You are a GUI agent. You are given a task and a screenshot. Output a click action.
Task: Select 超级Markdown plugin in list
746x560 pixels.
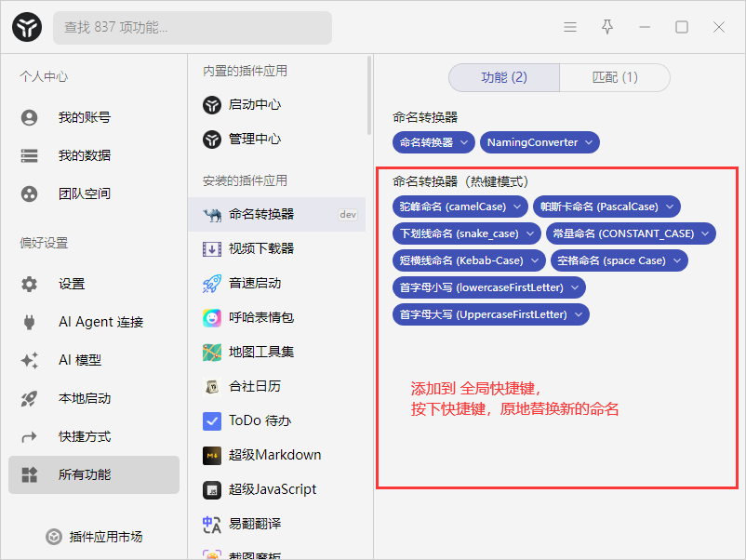[x=277, y=455]
